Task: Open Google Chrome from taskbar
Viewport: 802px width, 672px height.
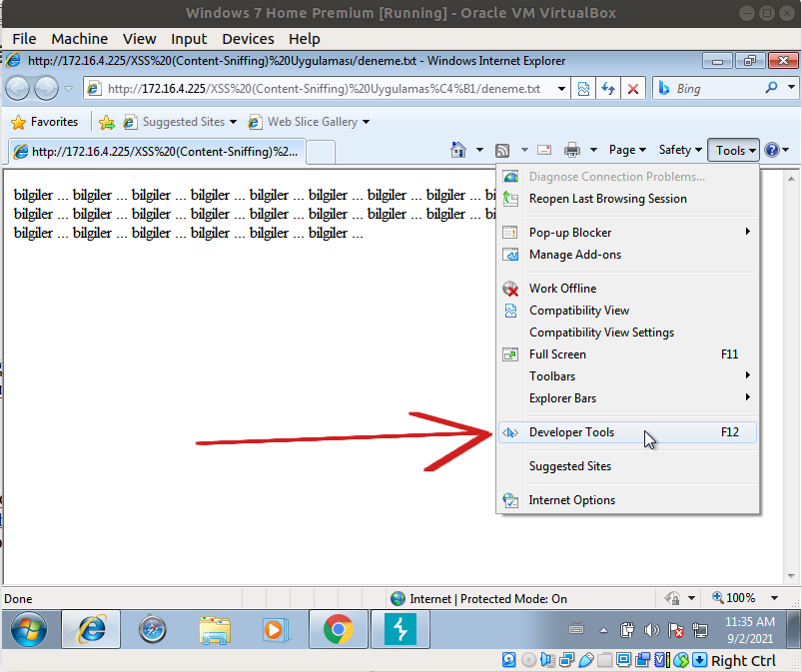Action: (x=339, y=629)
